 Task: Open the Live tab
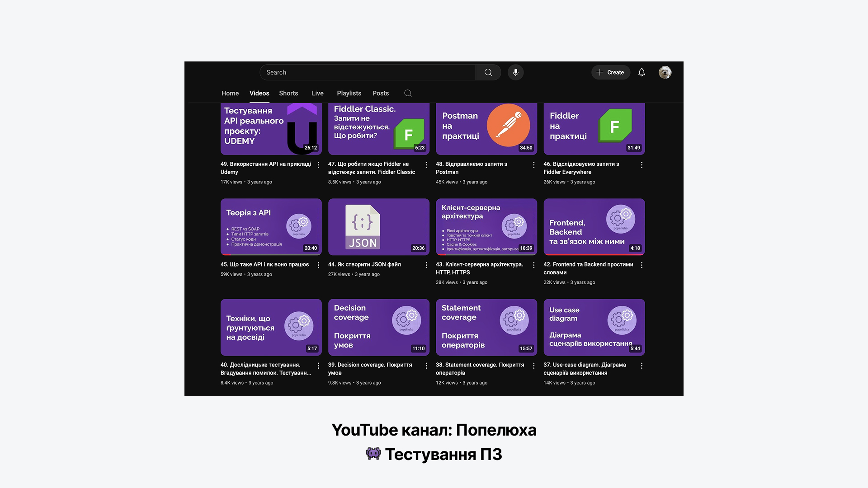317,93
